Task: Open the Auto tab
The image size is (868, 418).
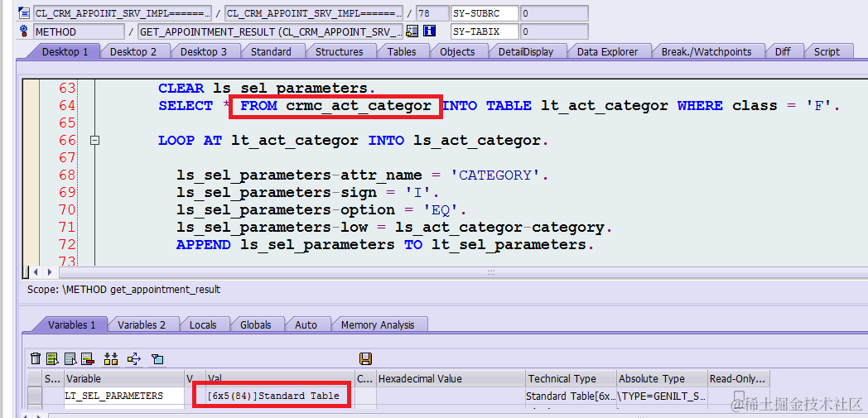Action: [306, 324]
